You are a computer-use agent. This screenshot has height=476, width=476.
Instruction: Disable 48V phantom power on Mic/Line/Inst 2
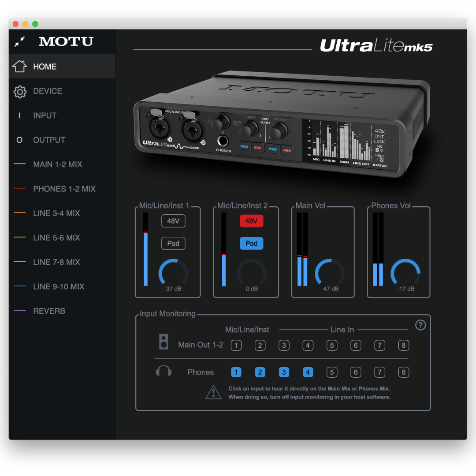pos(251,221)
